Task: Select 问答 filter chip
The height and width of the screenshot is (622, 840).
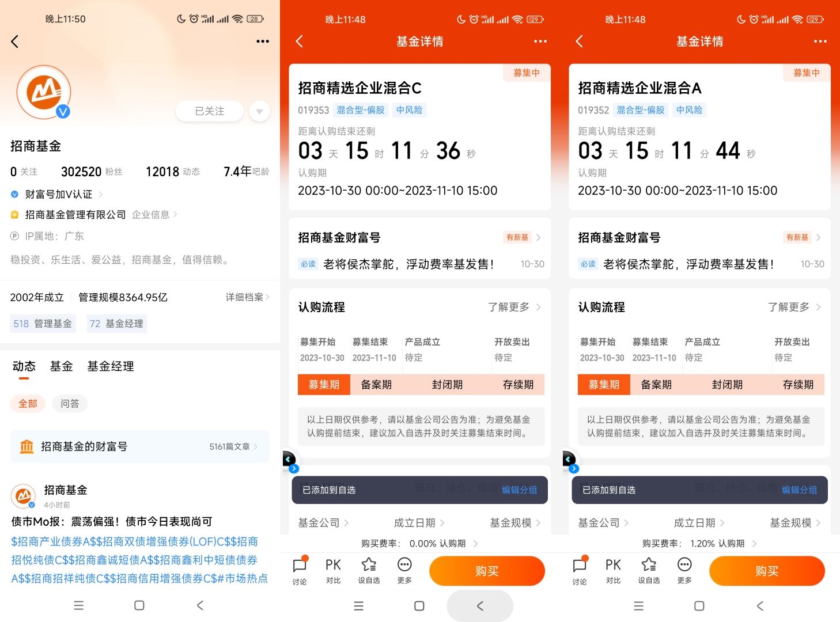Action: coord(70,404)
